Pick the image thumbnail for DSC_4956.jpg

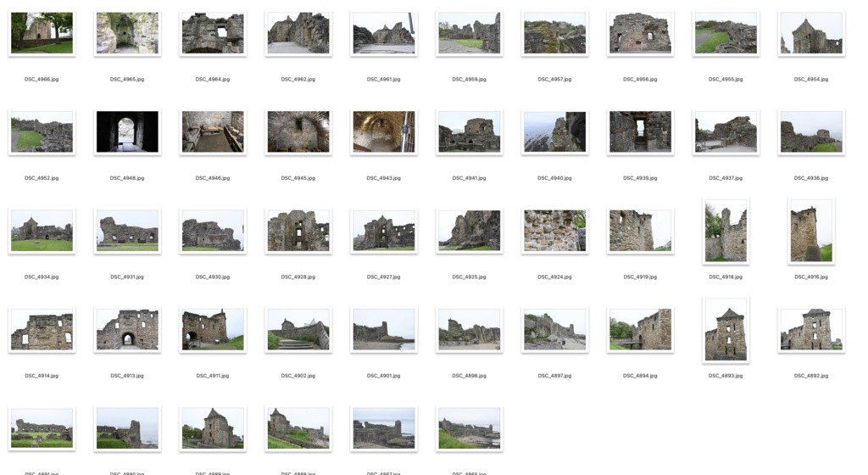click(x=641, y=33)
